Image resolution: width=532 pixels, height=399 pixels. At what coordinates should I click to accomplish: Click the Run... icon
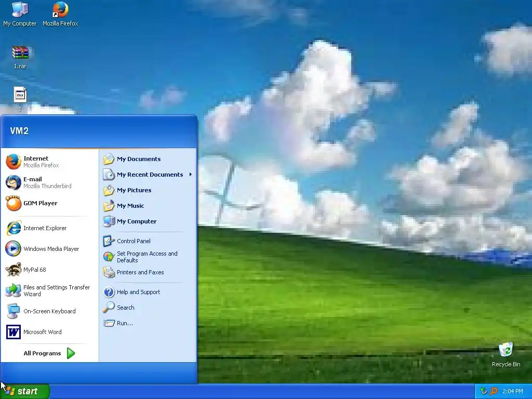109,323
